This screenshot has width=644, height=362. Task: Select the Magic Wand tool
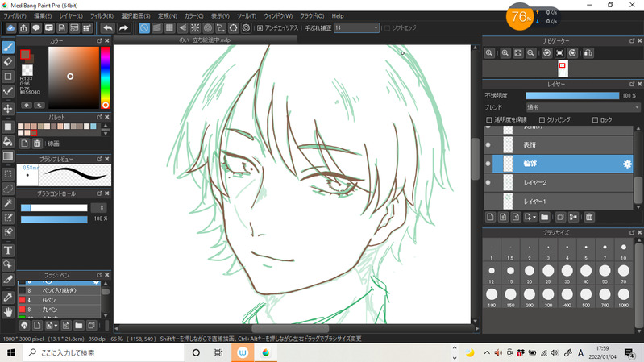coord(8,203)
